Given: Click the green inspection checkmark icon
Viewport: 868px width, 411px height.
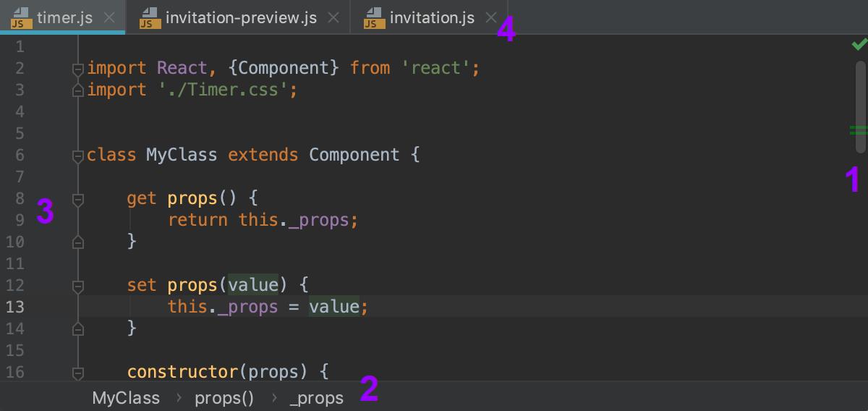Looking at the screenshot, I should (x=859, y=45).
